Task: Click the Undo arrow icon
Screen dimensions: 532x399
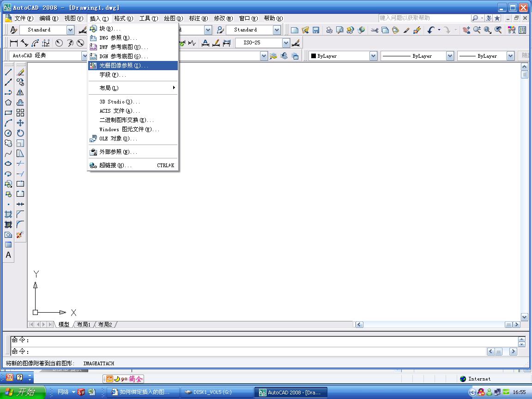Action: coord(431,30)
